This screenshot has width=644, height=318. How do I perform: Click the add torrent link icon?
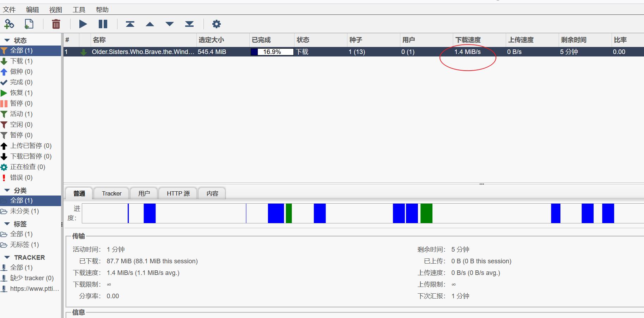pos(10,24)
